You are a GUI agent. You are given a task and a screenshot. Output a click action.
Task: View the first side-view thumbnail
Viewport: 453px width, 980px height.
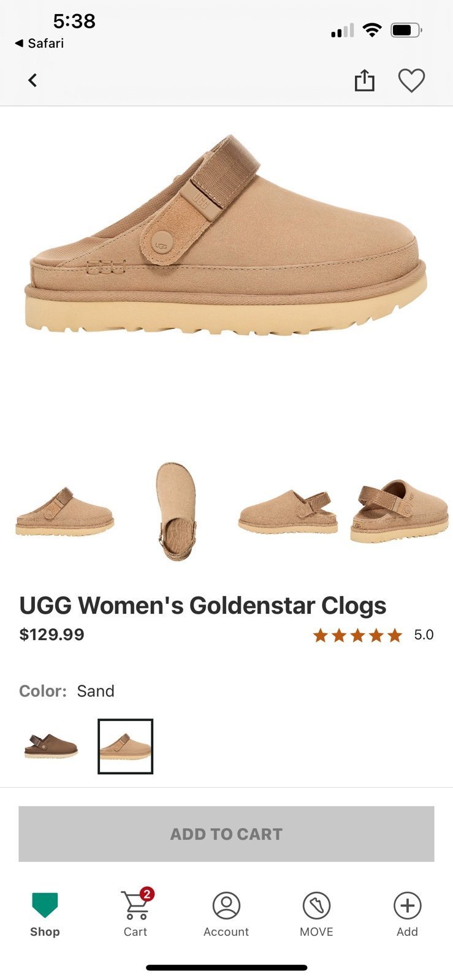click(64, 512)
